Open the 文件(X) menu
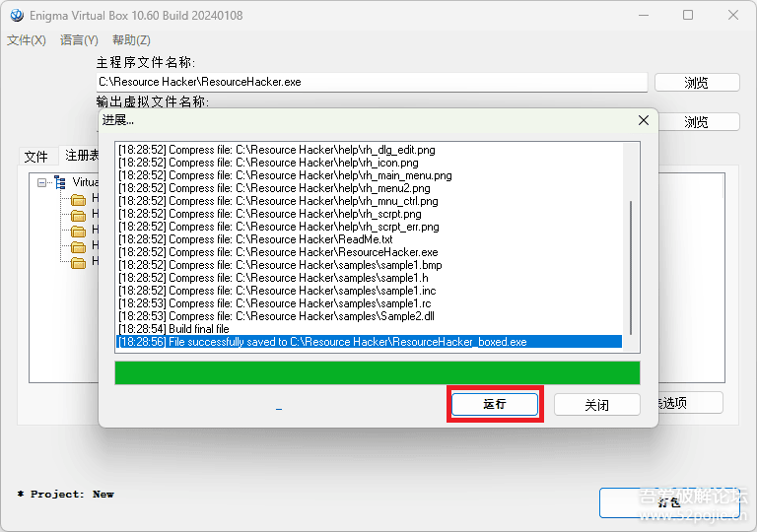757x532 pixels. pos(27,40)
